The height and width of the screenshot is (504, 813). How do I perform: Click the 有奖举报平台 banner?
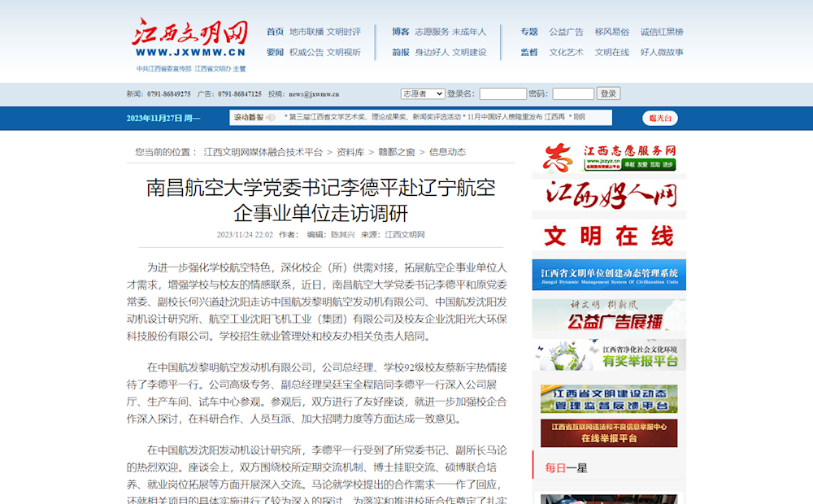609,354
